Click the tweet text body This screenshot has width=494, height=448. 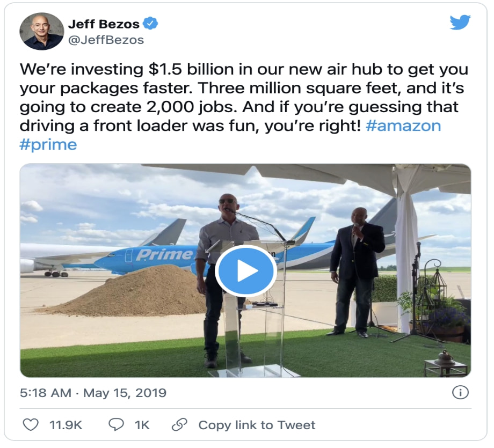[244, 106]
